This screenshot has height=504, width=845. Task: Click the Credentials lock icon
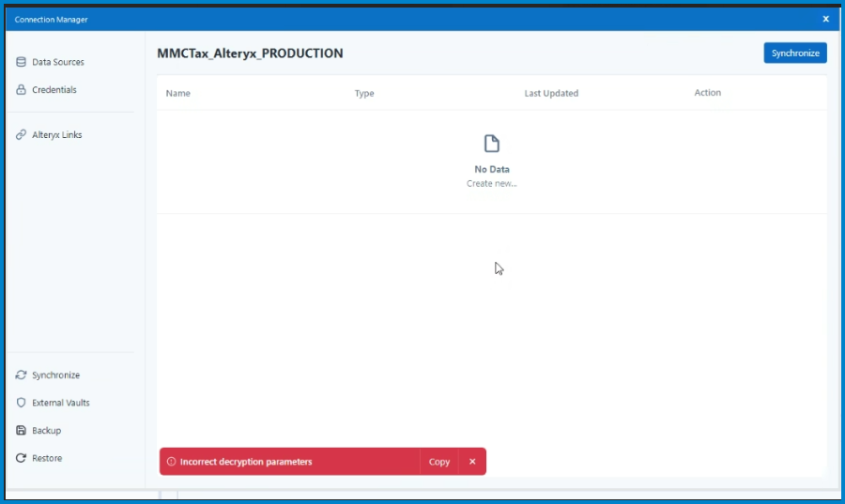click(x=21, y=89)
